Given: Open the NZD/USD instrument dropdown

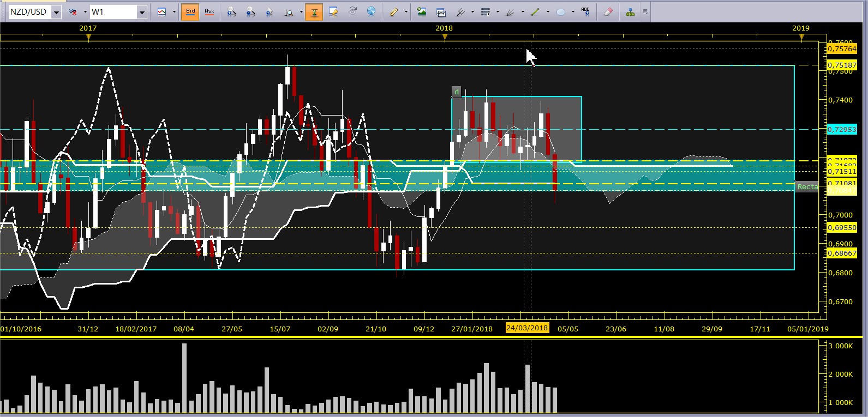Looking at the screenshot, I should point(56,12).
